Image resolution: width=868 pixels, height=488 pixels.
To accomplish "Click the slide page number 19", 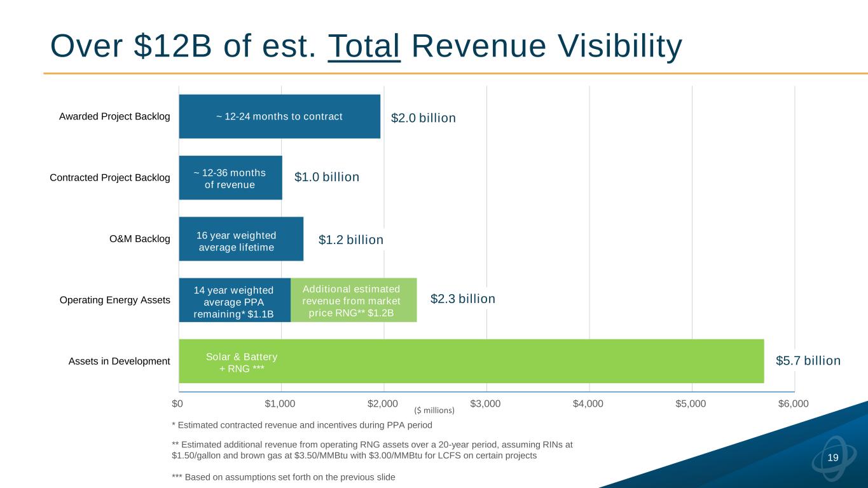I will [833, 458].
